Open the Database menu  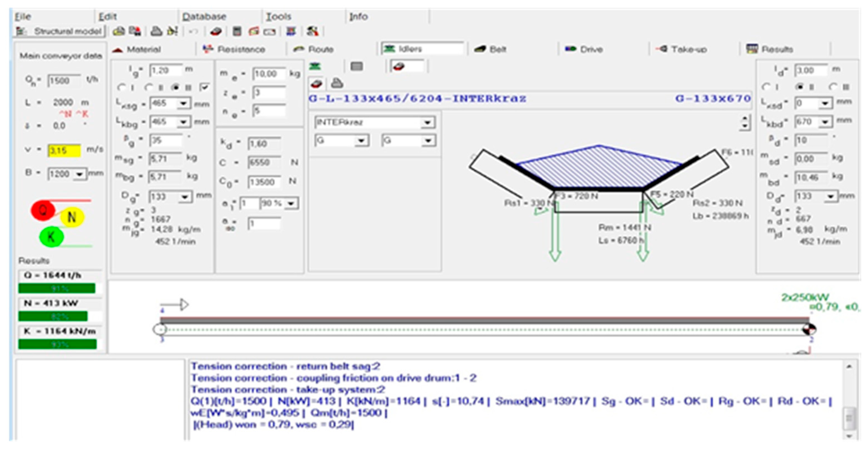tap(204, 17)
